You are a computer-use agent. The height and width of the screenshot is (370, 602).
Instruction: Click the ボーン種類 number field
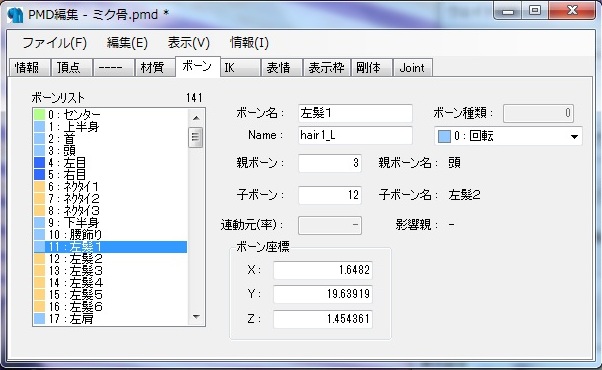tap(539, 113)
